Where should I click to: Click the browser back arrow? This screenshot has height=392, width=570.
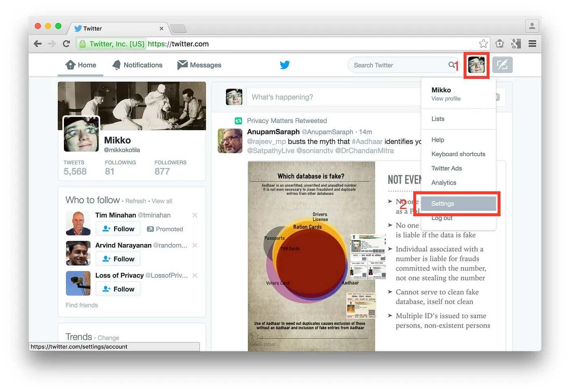pyautogui.click(x=38, y=44)
